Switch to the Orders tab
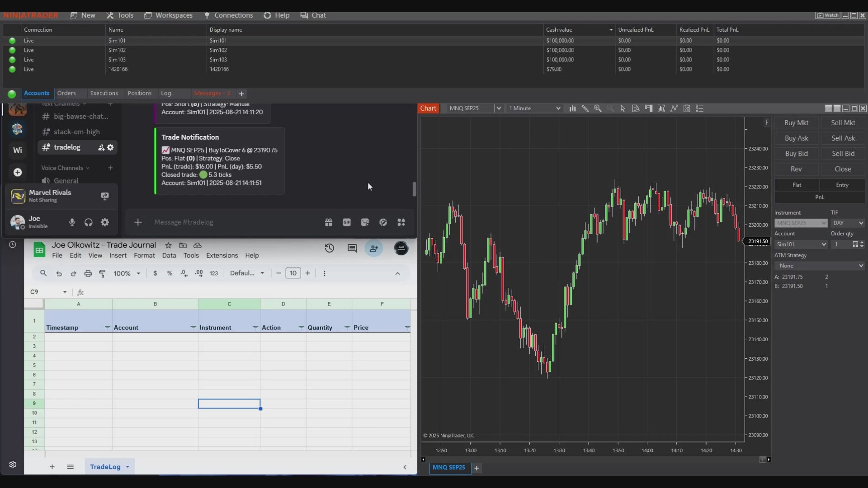Image resolution: width=868 pixels, height=488 pixels. tap(66, 93)
